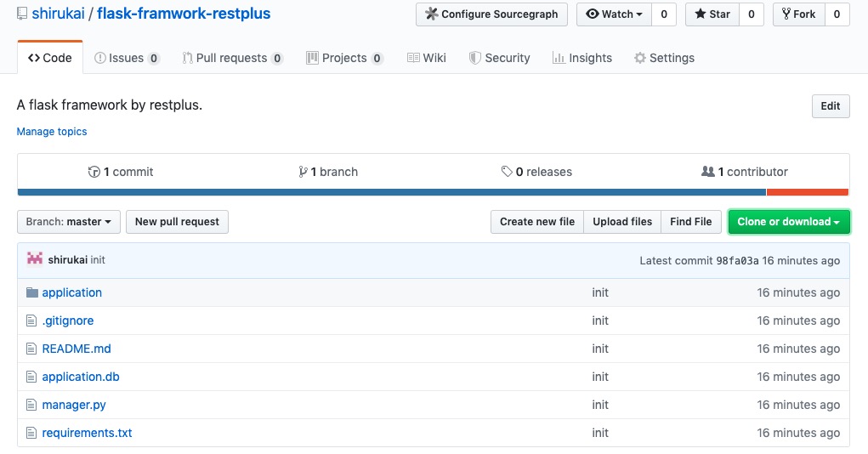Click the init message beside shirukai avatar

[98, 259]
